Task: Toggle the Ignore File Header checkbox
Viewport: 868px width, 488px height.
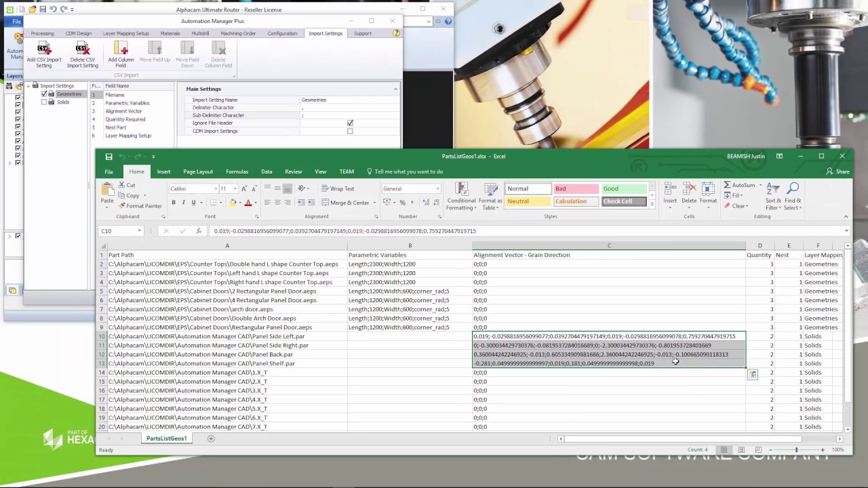Action: [x=350, y=123]
